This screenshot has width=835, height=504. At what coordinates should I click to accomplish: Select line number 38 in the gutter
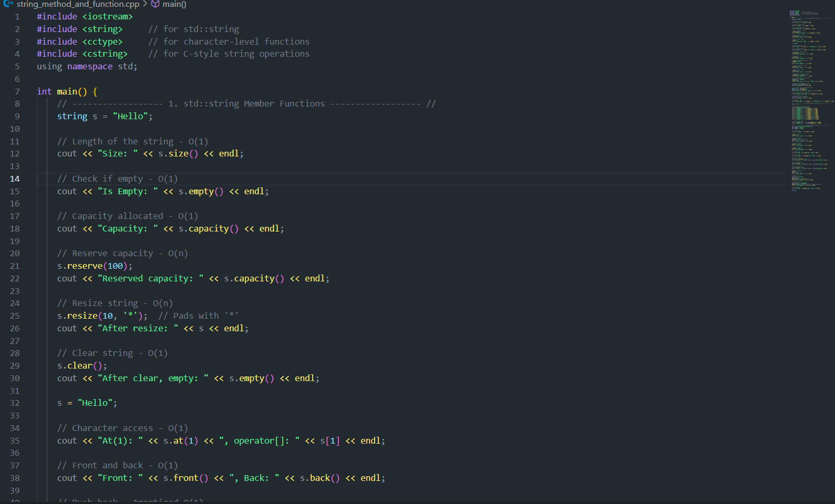[x=15, y=478]
